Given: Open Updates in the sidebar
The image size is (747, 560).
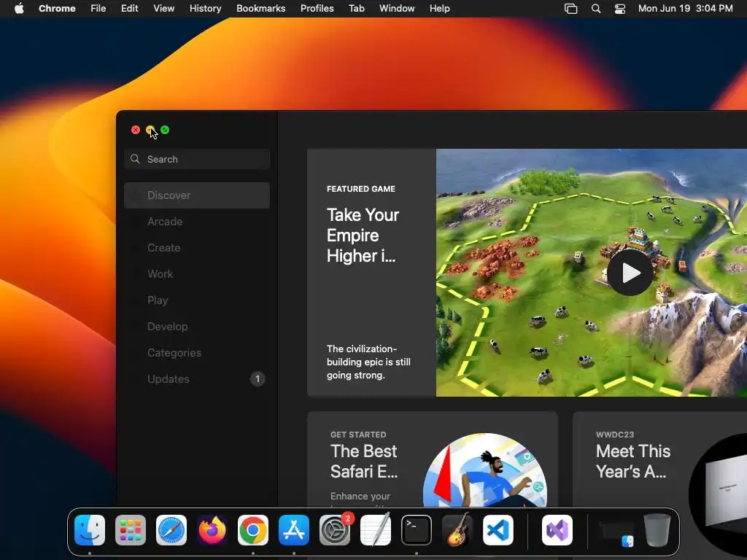Looking at the screenshot, I should click(197, 379).
